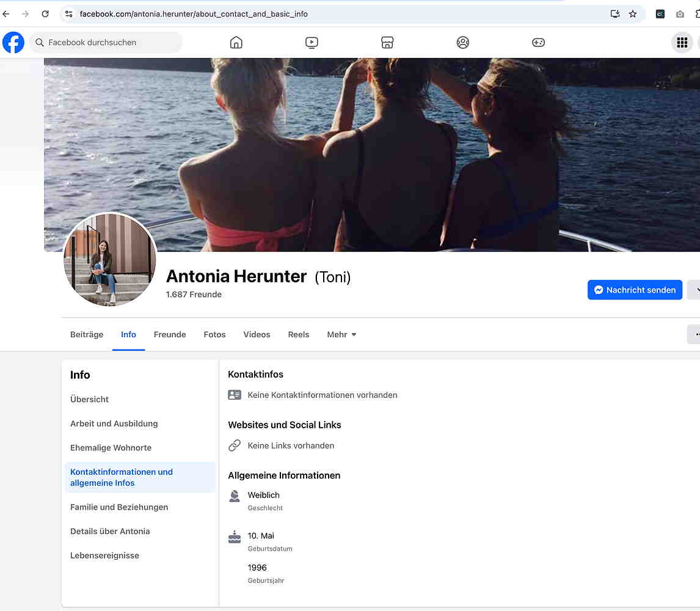Viewport: 700px width, 611px height.
Task: Click the birth year 1996
Action: click(257, 568)
